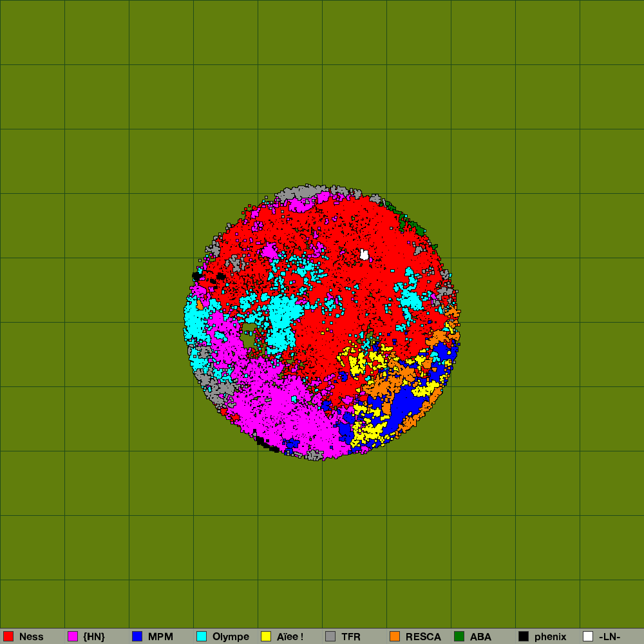Click the green ABA legend swatch
This screenshot has height=644, width=644.
[x=459, y=636]
